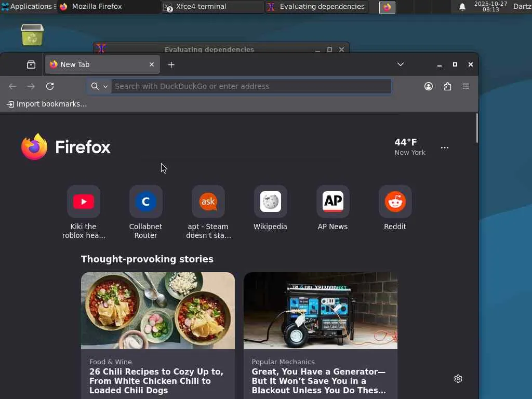Screen dimensions: 532x399
Task: Minimize the Evaluating dependencies background window
Action: [317, 49]
